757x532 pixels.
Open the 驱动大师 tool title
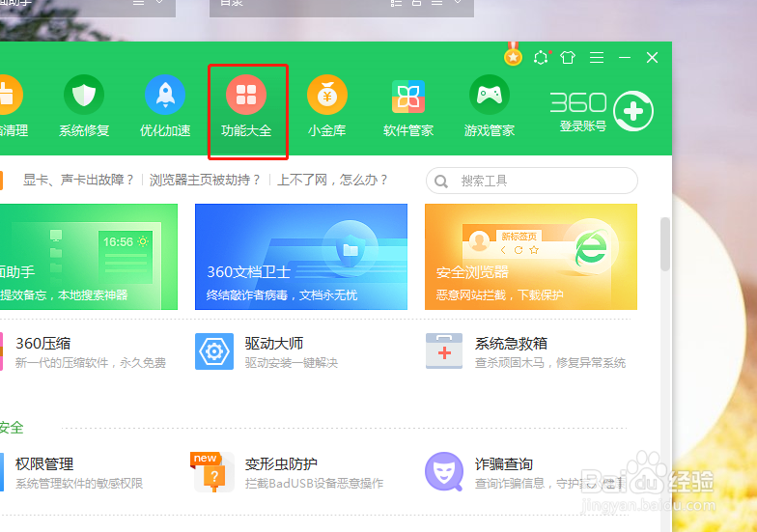(x=274, y=344)
